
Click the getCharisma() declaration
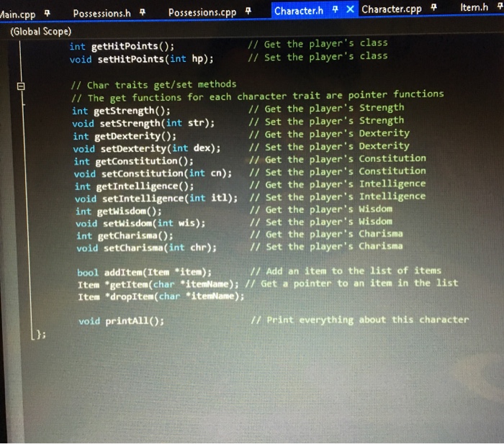(x=125, y=236)
